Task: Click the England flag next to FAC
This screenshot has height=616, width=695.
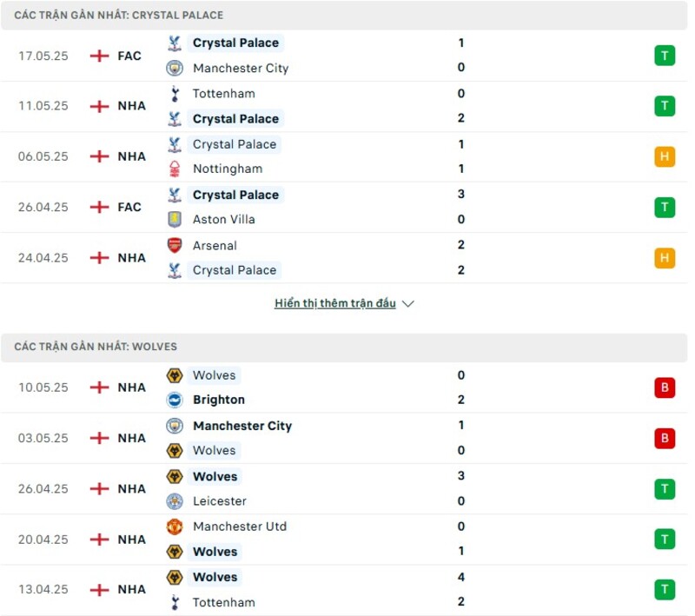Action: 98,55
